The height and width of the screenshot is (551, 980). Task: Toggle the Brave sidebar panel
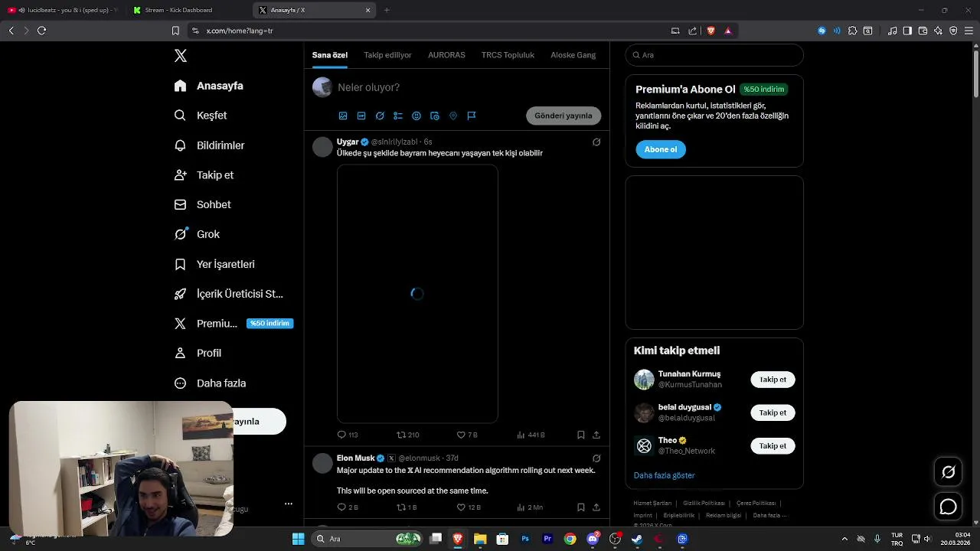tap(907, 31)
